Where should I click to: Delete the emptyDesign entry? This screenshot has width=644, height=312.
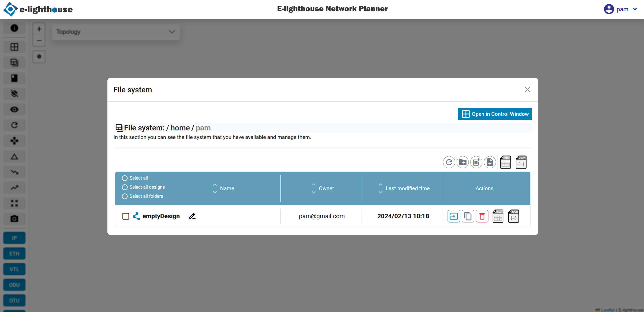pyautogui.click(x=482, y=216)
